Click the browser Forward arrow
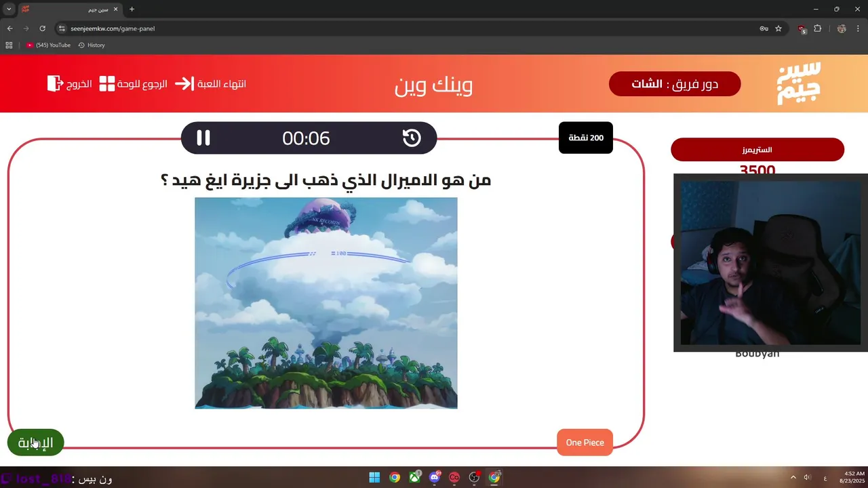The width and height of the screenshot is (868, 488). click(x=26, y=28)
